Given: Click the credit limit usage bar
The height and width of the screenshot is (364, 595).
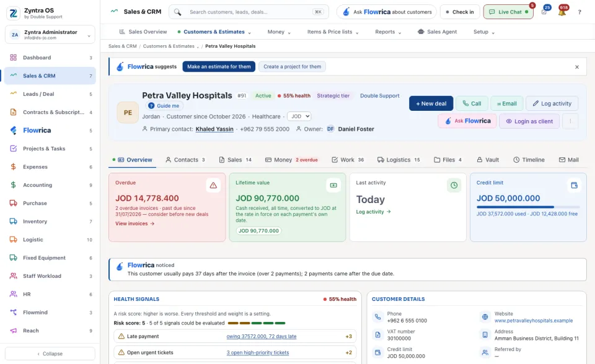Looking at the screenshot, I should [x=528, y=207].
